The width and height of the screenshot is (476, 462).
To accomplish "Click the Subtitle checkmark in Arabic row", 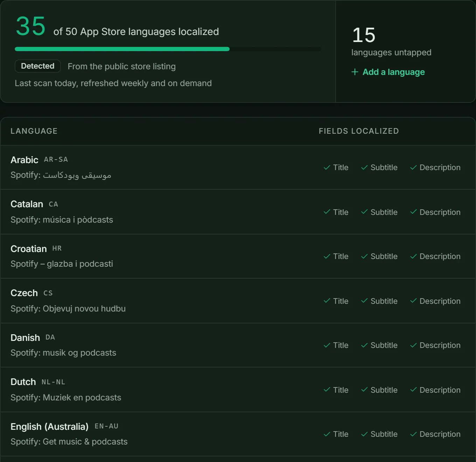I will click(364, 168).
